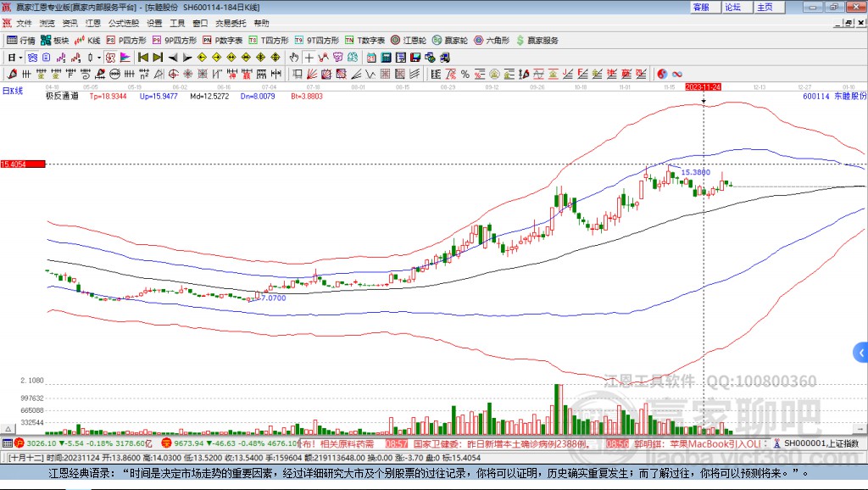Click the Up=15.9477 indicator value

point(159,97)
